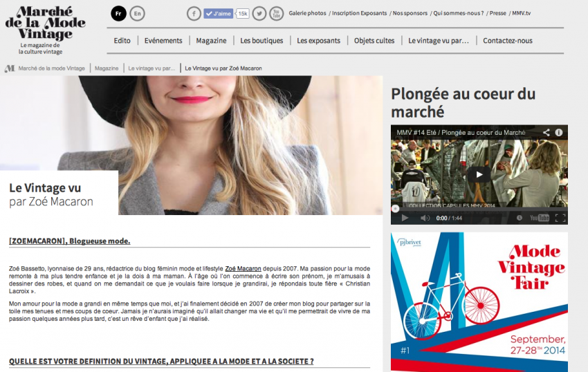
Task: Open the Edito menu
Action: pos(122,41)
